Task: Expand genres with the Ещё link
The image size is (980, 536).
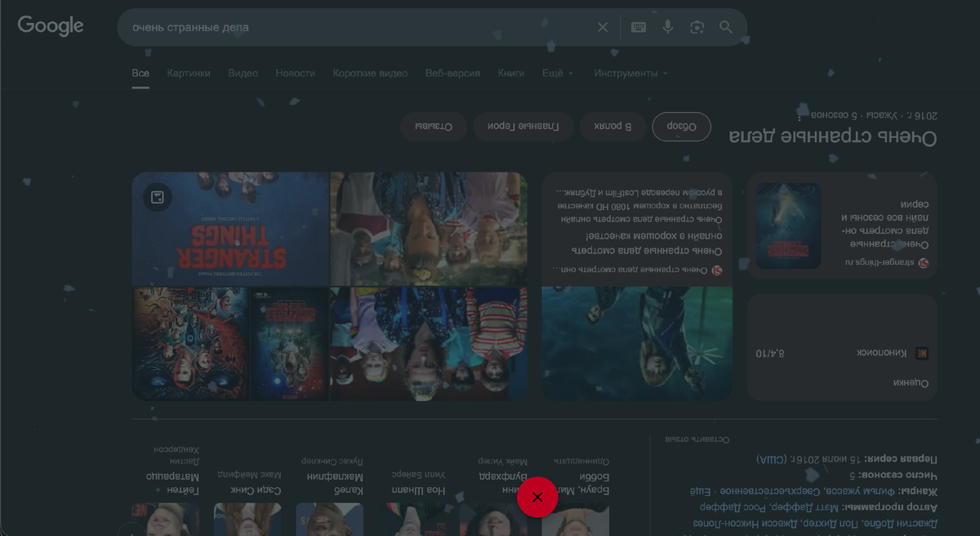Action: tap(700, 491)
